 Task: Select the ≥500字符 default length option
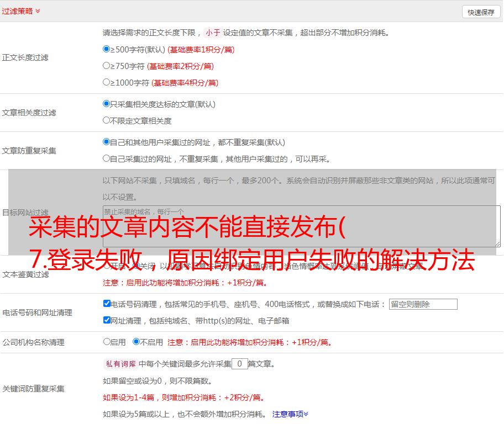click(107, 49)
